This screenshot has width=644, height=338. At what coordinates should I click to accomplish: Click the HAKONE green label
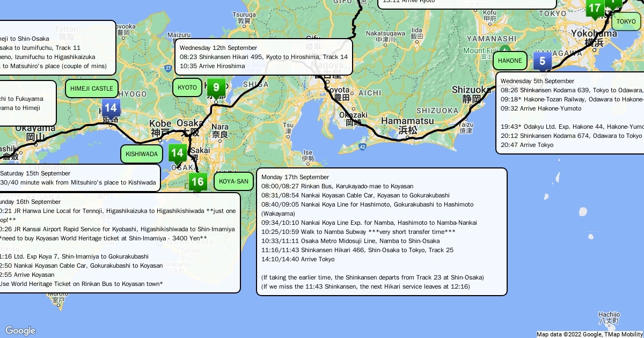pyautogui.click(x=509, y=61)
